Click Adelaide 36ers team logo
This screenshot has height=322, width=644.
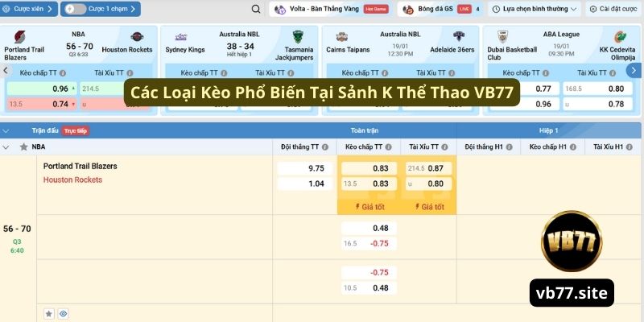click(459, 36)
